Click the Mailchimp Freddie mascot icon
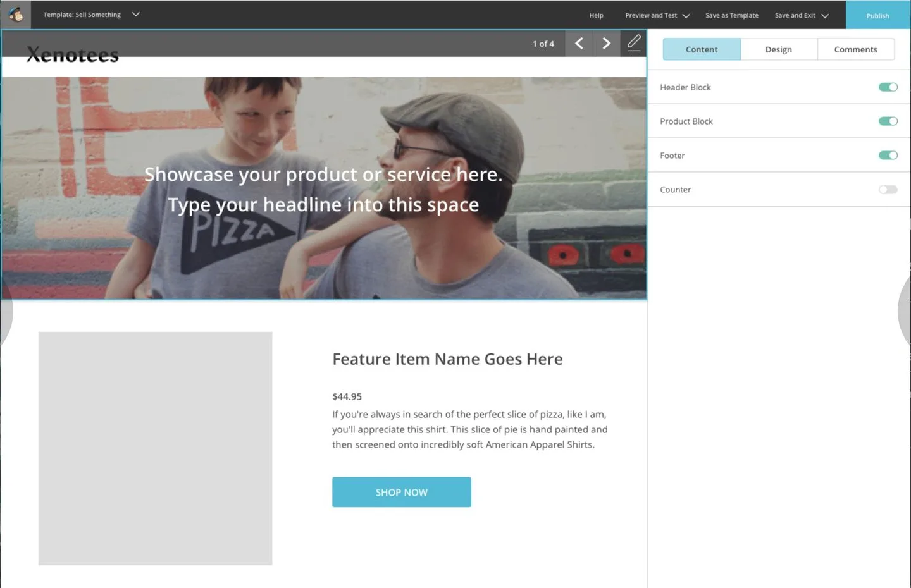Screen dimensions: 911x588 click(x=16, y=15)
